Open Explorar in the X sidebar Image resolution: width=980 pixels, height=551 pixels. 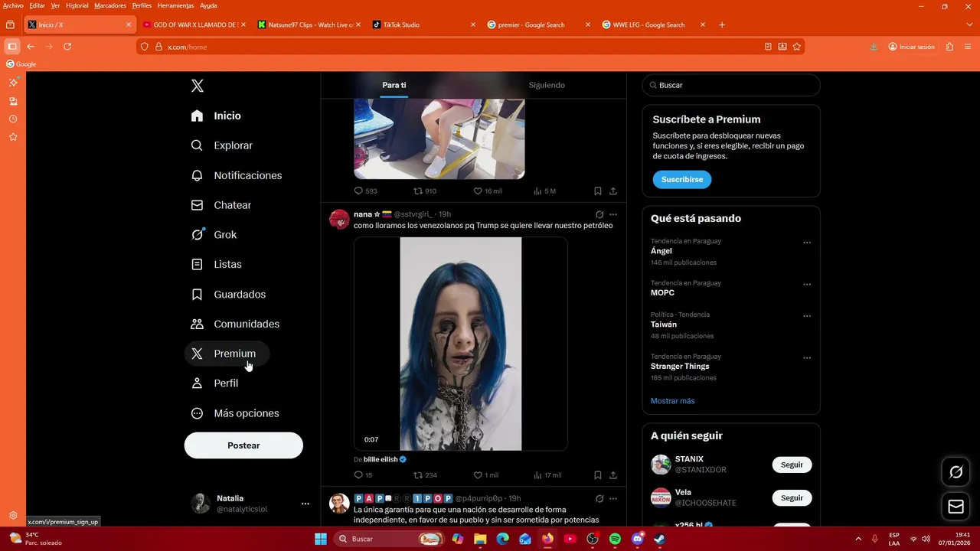coord(222,145)
